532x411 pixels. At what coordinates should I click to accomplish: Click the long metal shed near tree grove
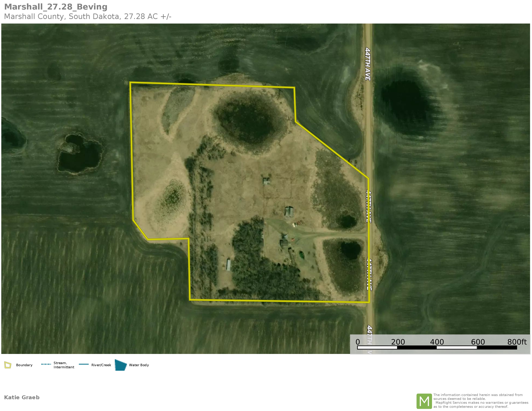pyautogui.click(x=229, y=265)
